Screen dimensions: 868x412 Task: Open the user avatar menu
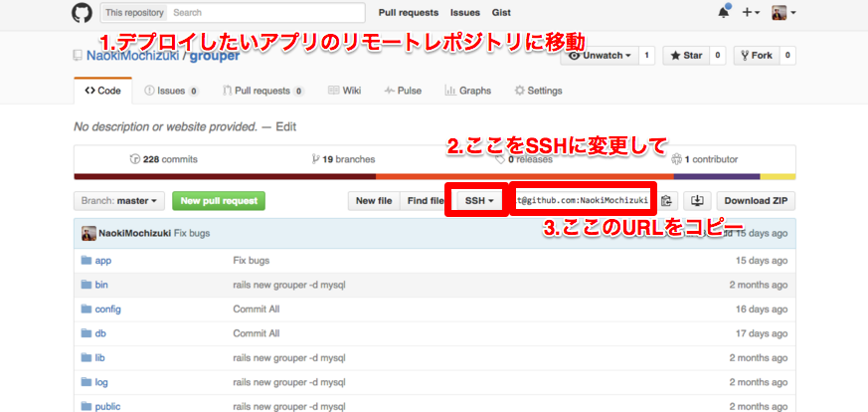tap(783, 12)
